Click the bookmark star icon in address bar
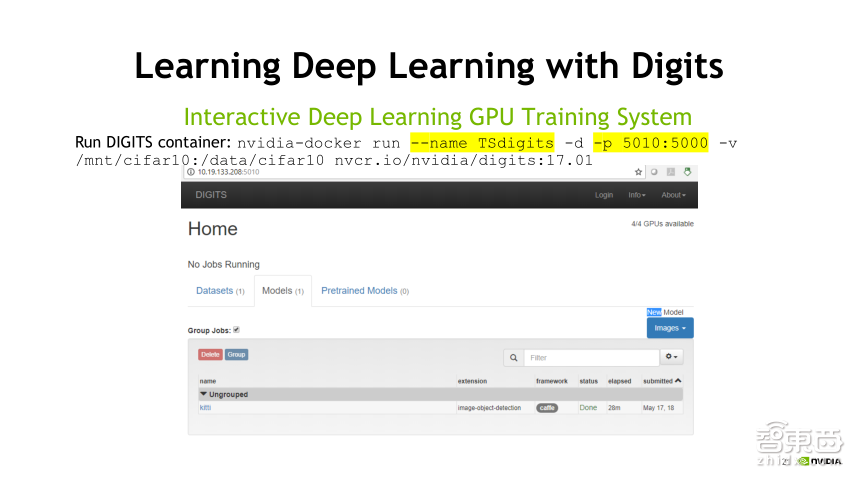The height and width of the screenshot is (479, 859). coord(639,172)
